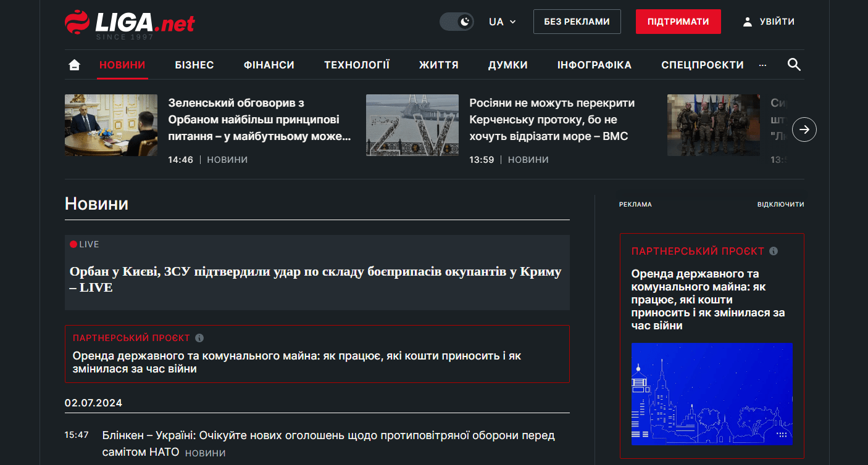Toggle the dark mode switch
The image size is (868, 465).
click(x=457, y=22)
